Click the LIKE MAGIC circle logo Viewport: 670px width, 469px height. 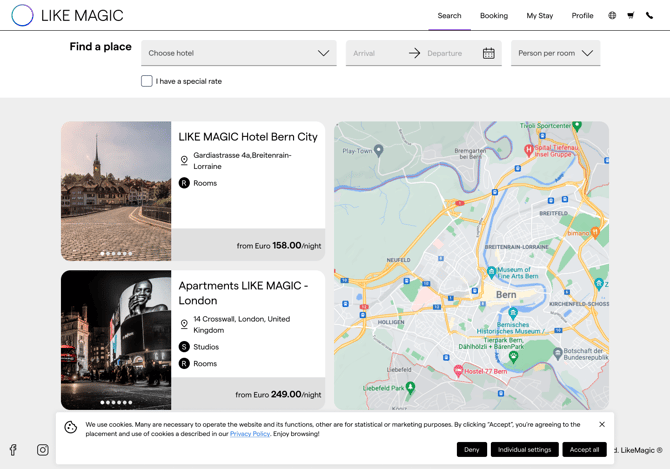click(x=22, y=16)
